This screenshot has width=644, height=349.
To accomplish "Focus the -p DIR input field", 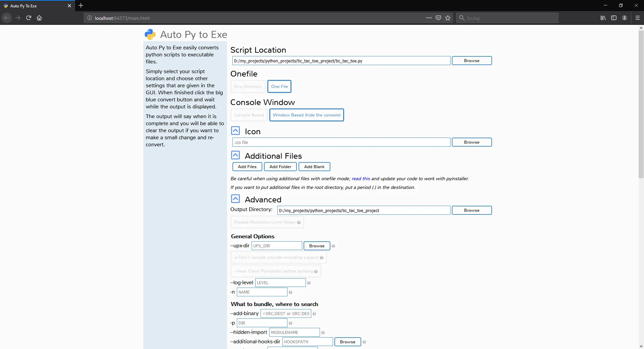I will tap(262, 323).
